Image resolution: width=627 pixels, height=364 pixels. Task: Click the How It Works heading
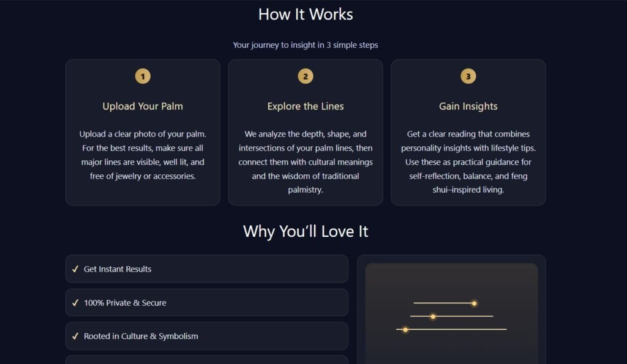(x=306, y=15)
